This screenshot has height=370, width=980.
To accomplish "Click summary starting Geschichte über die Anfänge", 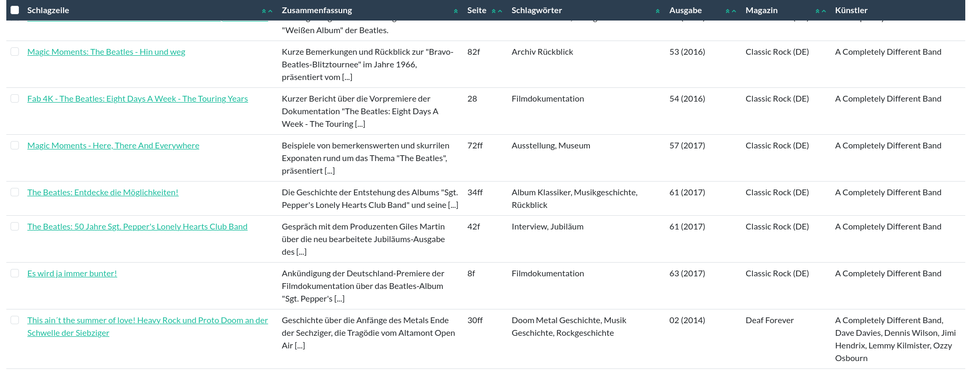I will pos(369,333).
